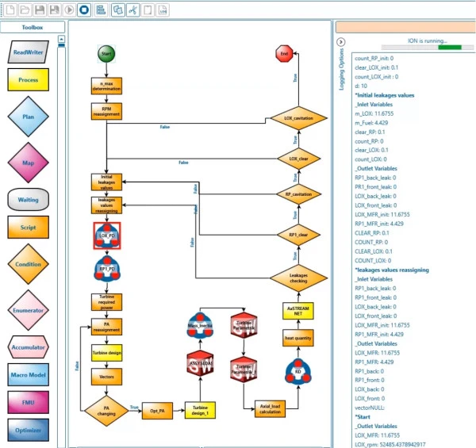Select the RD node

click(298, 372)
